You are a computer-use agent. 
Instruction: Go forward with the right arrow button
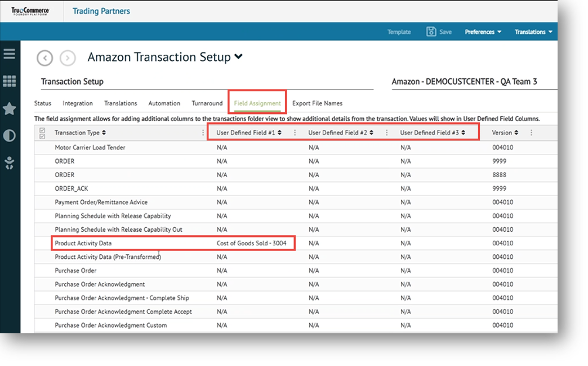click(68, 58)
